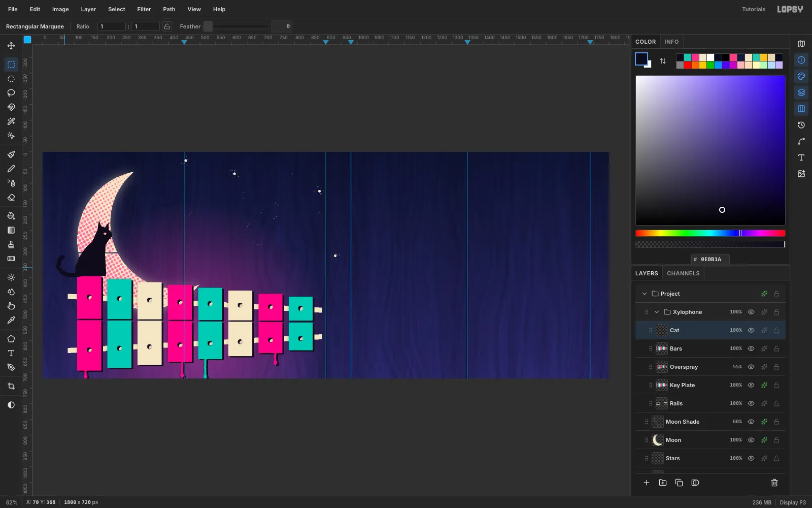The image size is (812, 508).
Task: Hide the Moon layer
Action: click(751, 440)
